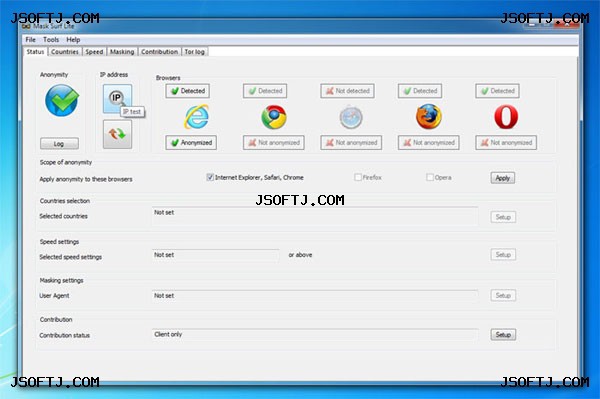
Task: Click the 'Selected speed settings' label
Action: 70,257
